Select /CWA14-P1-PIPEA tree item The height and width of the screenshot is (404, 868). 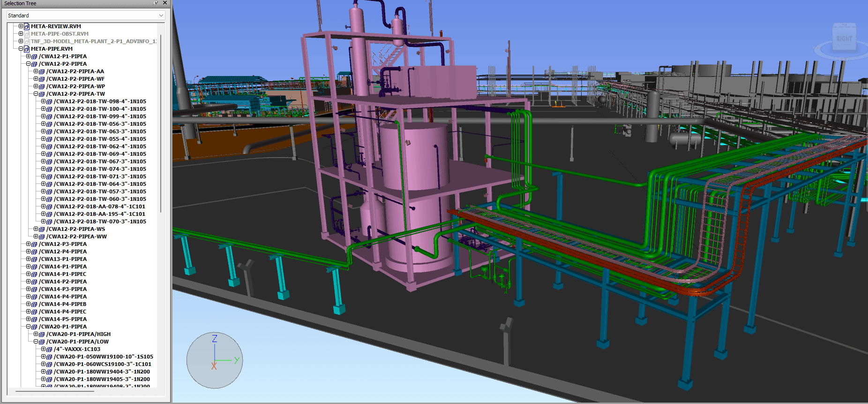tap(63, 267)
